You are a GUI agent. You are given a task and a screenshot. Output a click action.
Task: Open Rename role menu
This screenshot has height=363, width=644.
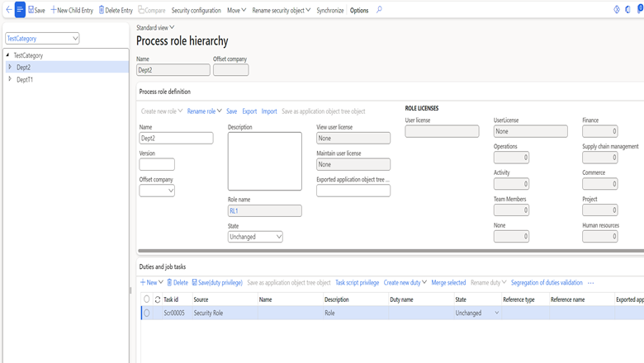[205, 111]
